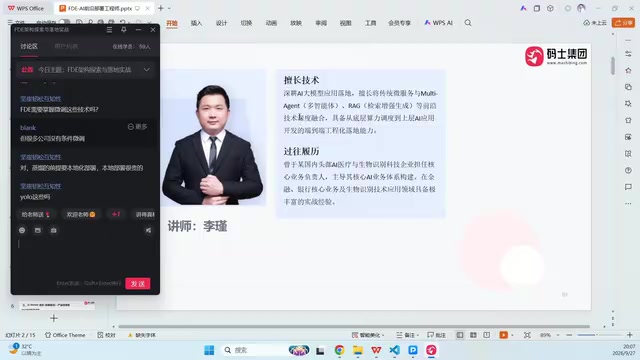Open search in WPS ribbon

(x=468, y=23)
